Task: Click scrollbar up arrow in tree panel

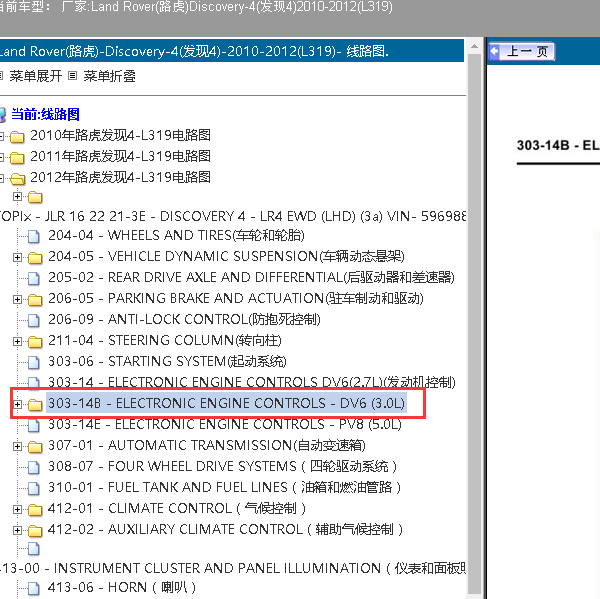Action: click(474, 46)
